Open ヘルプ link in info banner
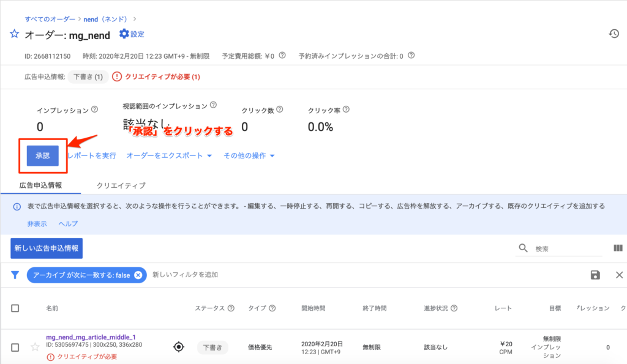The width and height of the screenshot is (627, 364). (x=68, y=224)
